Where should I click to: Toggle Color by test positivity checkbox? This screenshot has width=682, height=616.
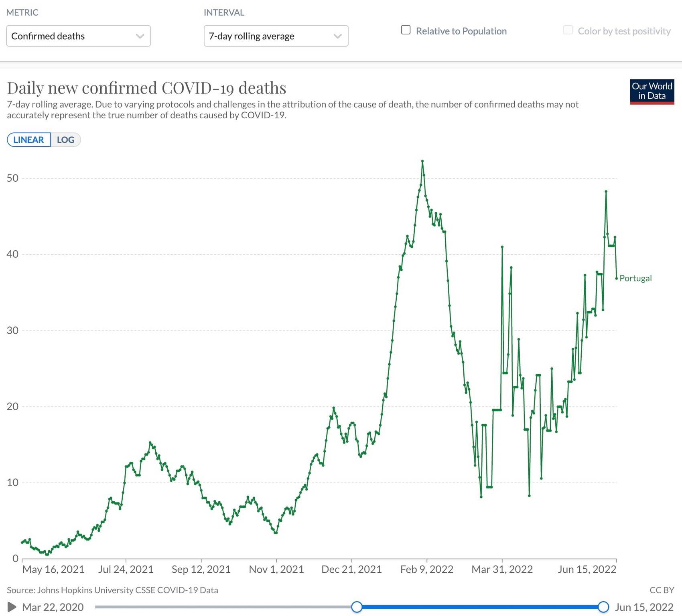568,30
